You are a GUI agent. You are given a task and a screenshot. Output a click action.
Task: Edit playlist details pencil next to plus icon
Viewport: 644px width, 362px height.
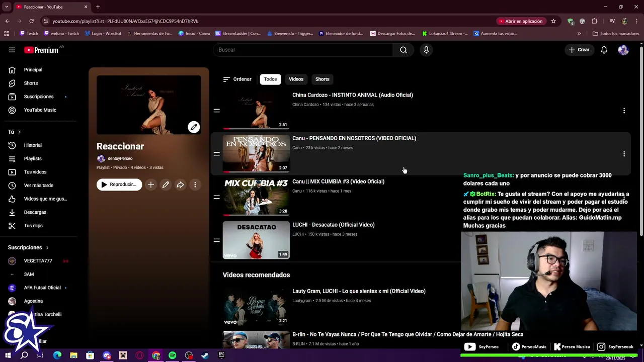pos(166,185)
